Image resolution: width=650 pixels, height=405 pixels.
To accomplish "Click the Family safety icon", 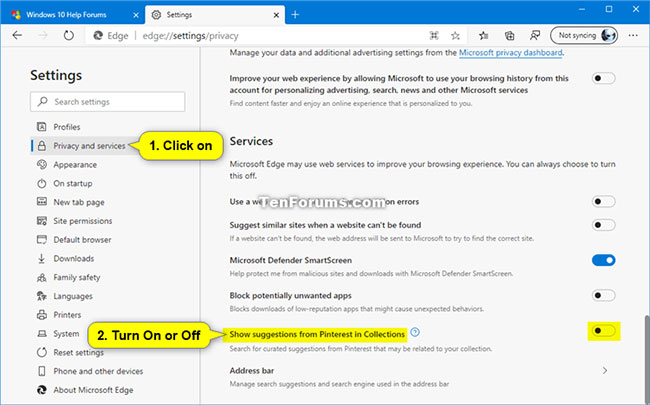I will [x=41, y=277].
